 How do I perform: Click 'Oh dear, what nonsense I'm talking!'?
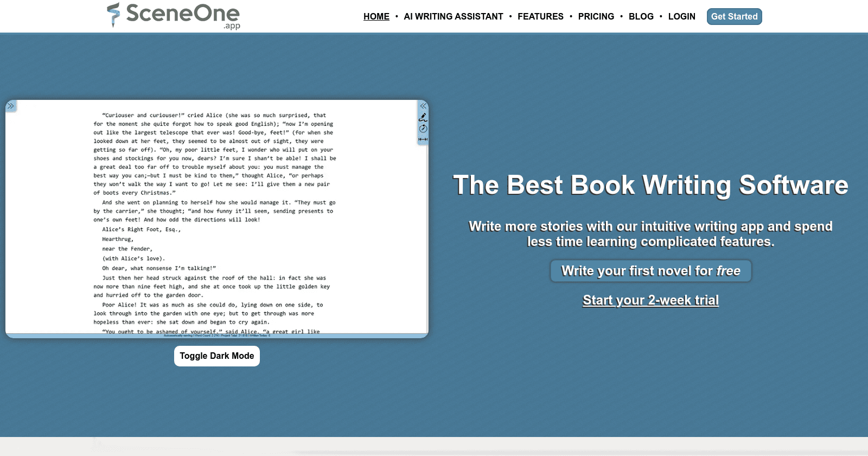click(159, 268)
